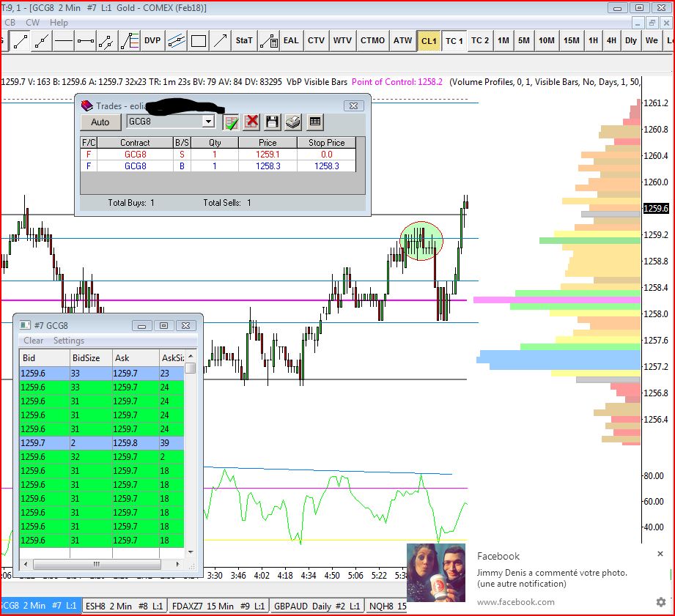Select the TC 2 configuration button

(481, 41)
